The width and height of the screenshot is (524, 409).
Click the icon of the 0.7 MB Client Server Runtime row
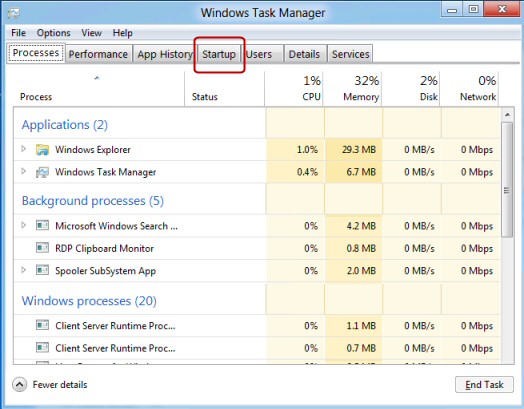coord(42,347)
